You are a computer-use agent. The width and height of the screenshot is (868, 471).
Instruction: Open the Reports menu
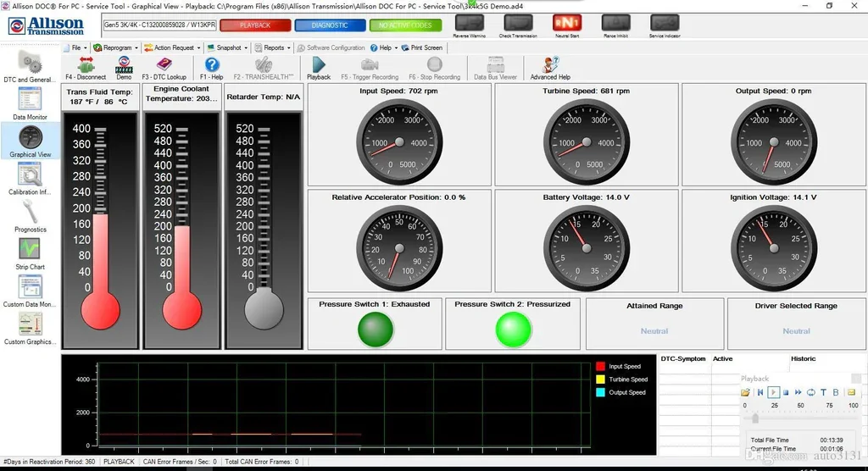[274, 47]
